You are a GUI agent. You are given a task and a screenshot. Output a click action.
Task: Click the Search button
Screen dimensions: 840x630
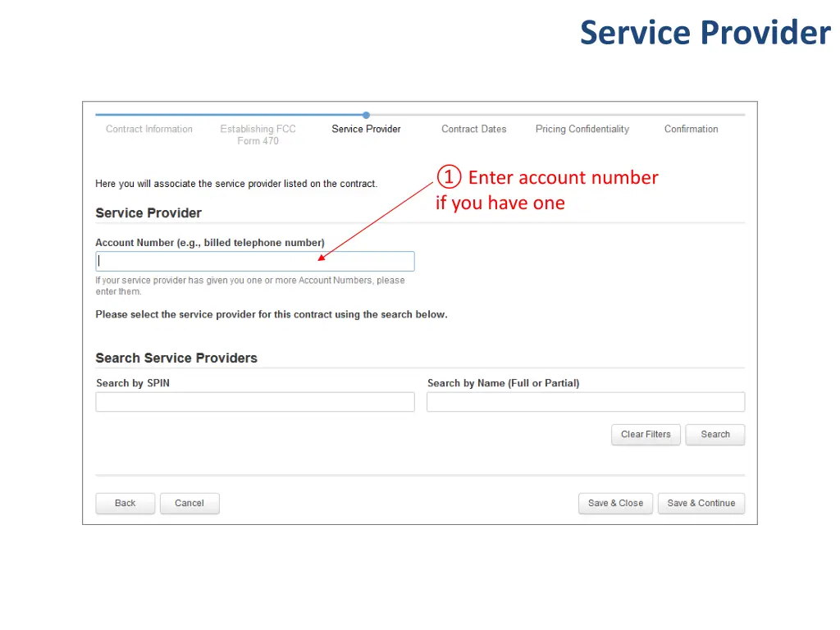coord(715,435)
